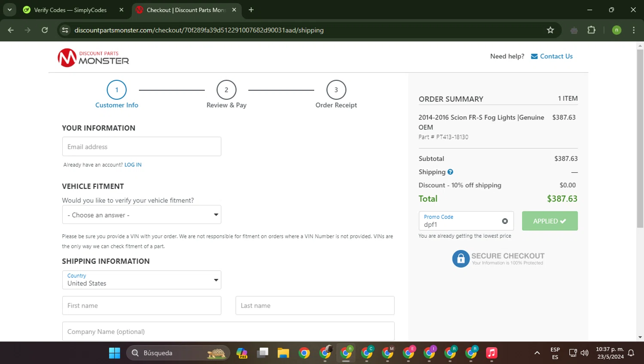Focus the Email address field
This screenshot has height=364, width=644.
click(142, 147)
